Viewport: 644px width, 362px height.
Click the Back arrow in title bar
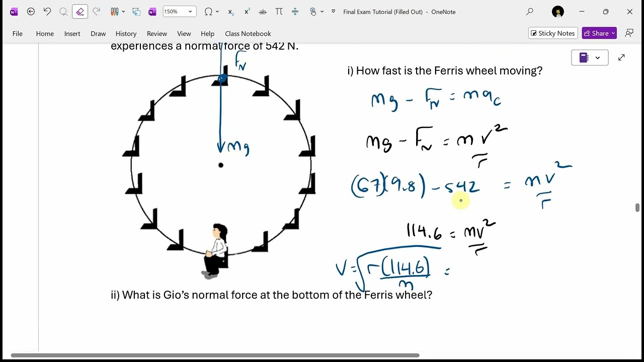31,12
